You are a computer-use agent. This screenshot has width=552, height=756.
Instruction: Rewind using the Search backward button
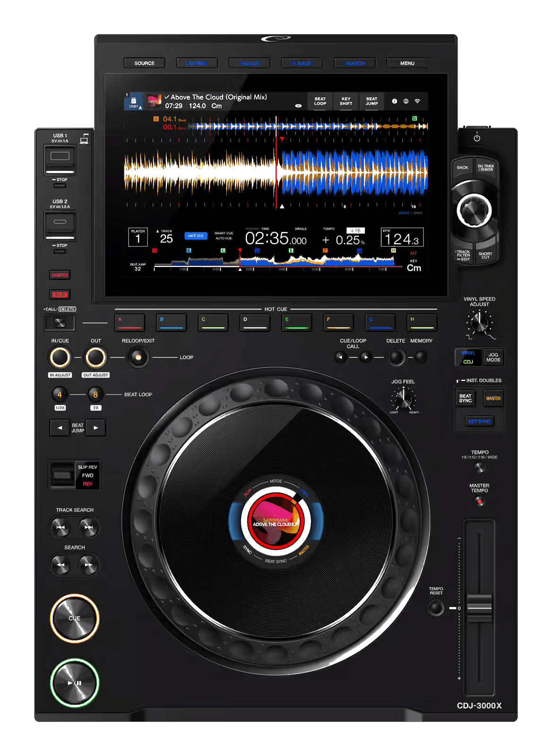(x=60, y=565)
